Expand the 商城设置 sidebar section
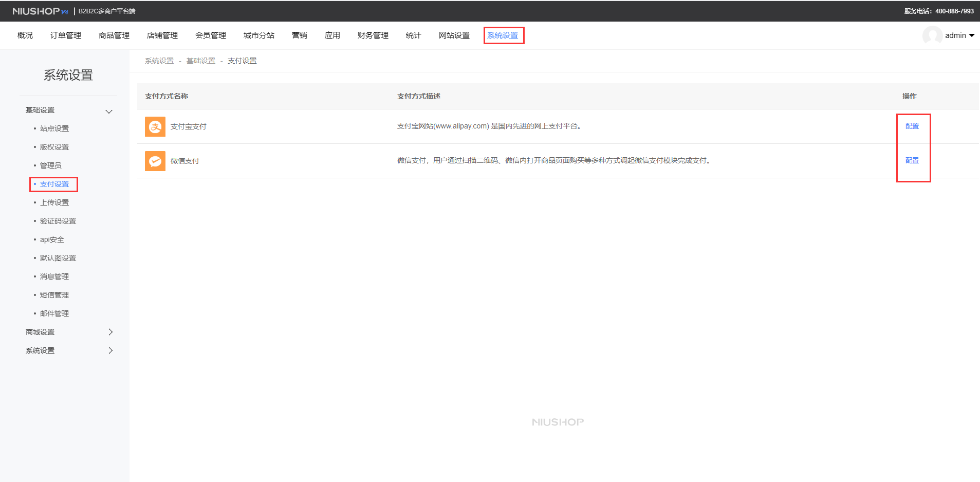The height and width of the screenshot is (482, 980). 110,332
